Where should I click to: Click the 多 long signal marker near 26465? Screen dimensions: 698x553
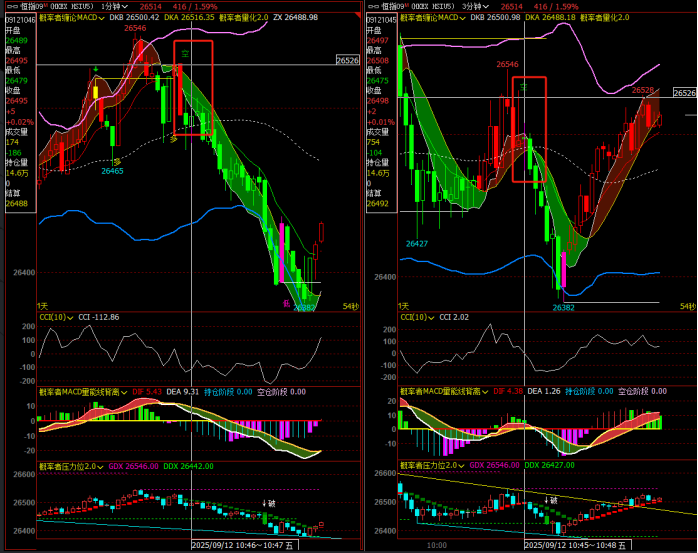click(115, 160)
